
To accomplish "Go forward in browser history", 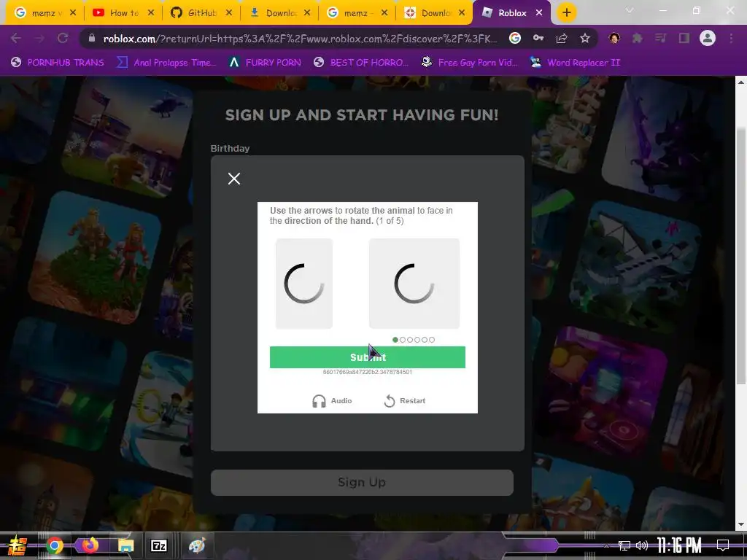I will tap(39, 38).
